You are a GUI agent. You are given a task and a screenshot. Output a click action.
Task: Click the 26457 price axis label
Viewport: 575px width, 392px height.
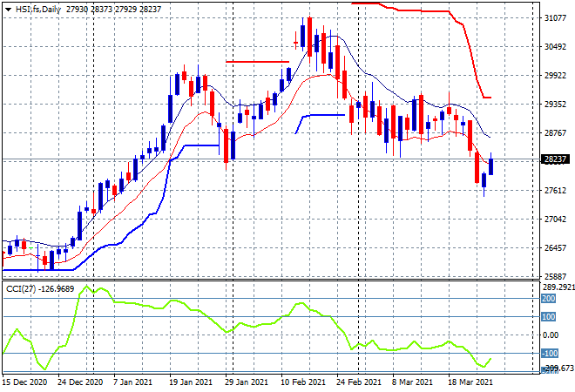tap(555, 248)
